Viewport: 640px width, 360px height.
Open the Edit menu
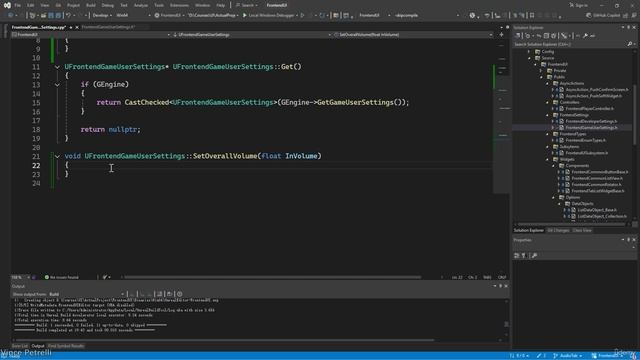(x=31, y=5)
